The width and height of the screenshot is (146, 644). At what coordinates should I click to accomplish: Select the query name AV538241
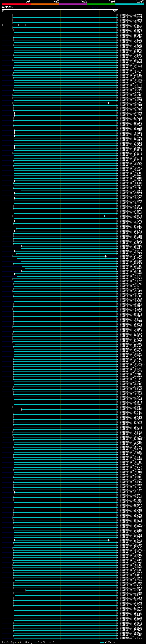click(x=8, y=7)
